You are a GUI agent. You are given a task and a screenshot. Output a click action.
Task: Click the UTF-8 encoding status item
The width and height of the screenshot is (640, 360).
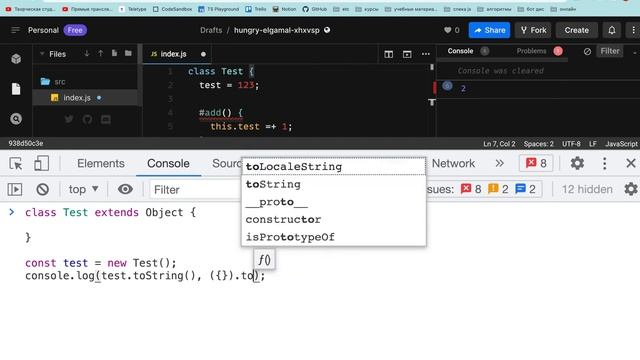coord(571,144)
